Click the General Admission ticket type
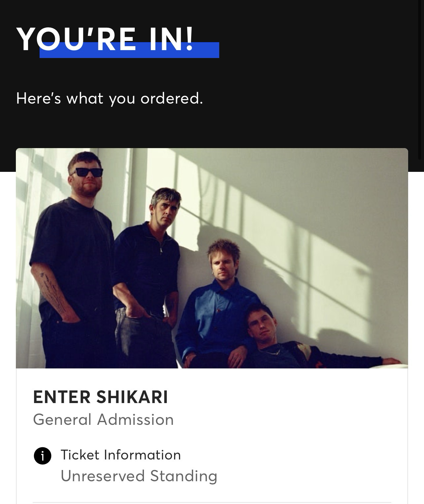This screenshot has width=424, height=504. [103, 420]
